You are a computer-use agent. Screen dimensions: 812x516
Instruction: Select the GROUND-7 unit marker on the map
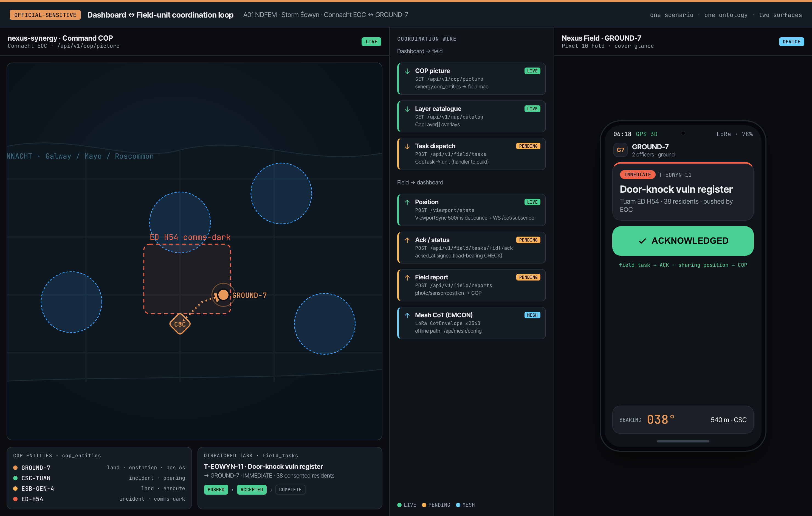[x=223, y=295]
